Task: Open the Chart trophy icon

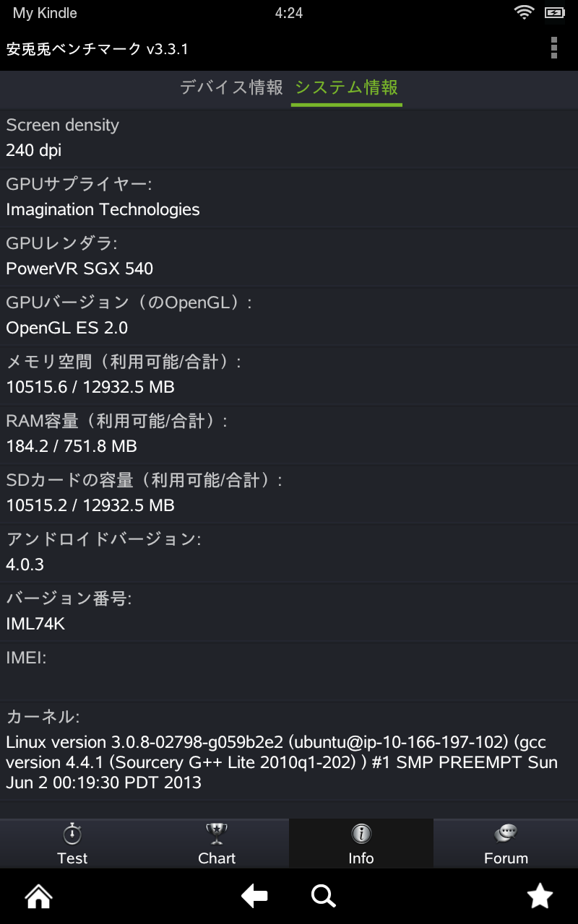Action: coord(217,834)
